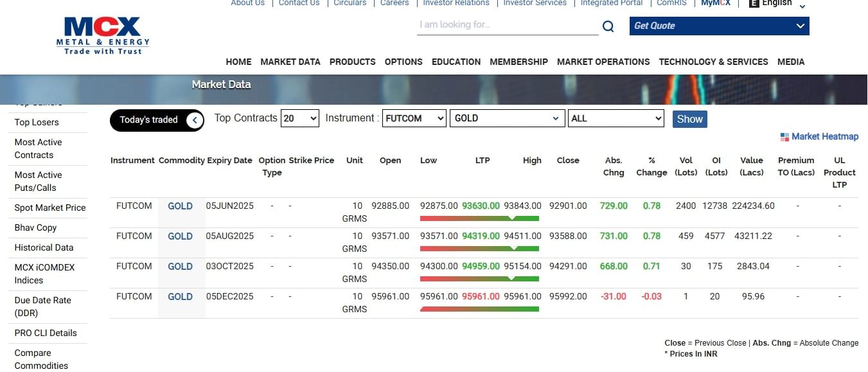
Task: Open the EDUCATION menu
Action: 456,62
